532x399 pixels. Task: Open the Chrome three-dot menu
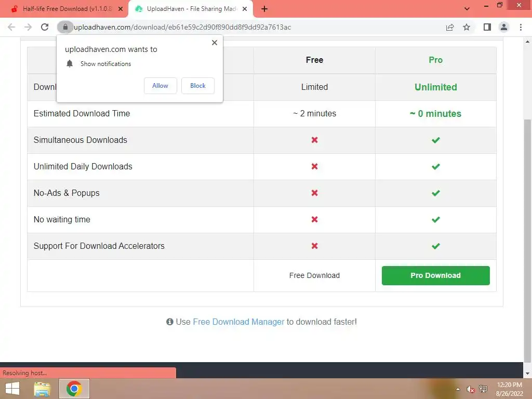tap(521, 27)
